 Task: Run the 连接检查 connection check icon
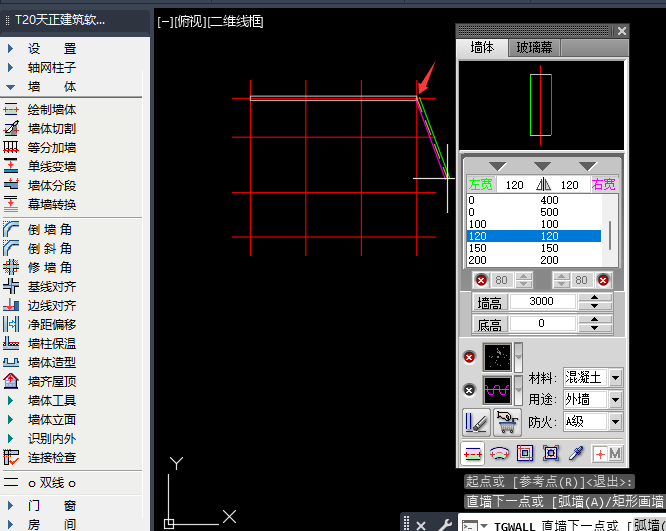11,457
